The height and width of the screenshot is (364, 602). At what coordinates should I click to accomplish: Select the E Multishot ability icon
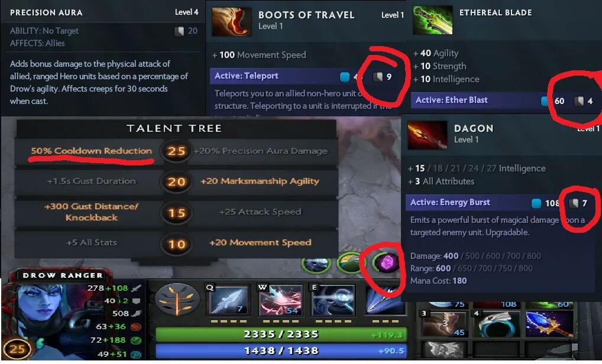coord(334,300)
